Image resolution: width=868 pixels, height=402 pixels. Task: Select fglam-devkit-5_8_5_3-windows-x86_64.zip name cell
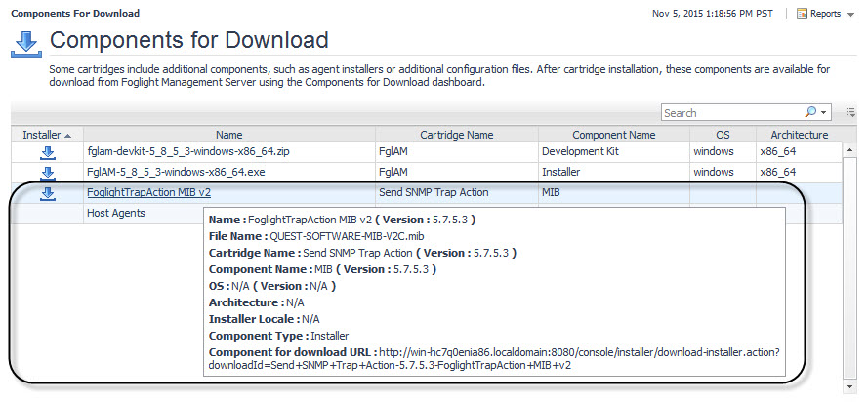[229, 152]
